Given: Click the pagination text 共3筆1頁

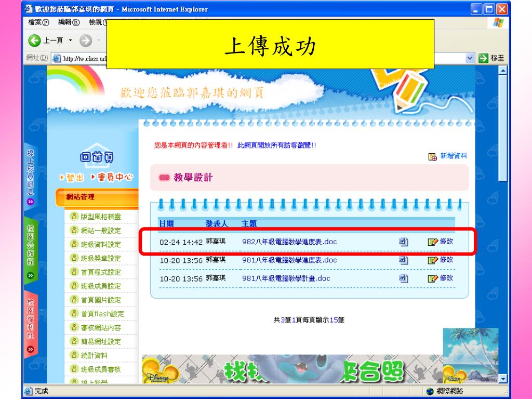Looking at the screenshot, I should [x=288, y=320].
